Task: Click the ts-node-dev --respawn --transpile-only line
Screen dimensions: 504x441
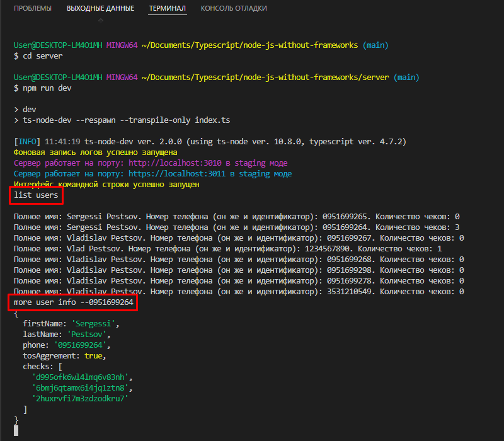Action: [122, 120]
